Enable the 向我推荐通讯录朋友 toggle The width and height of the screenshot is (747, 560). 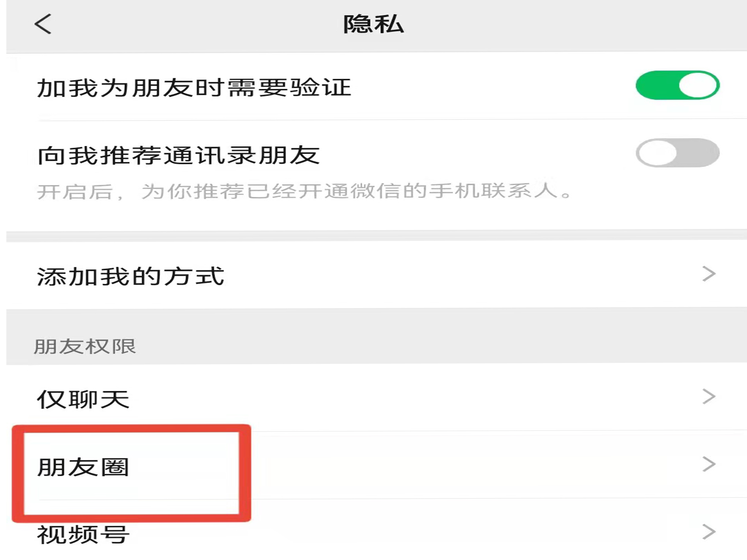677,153
